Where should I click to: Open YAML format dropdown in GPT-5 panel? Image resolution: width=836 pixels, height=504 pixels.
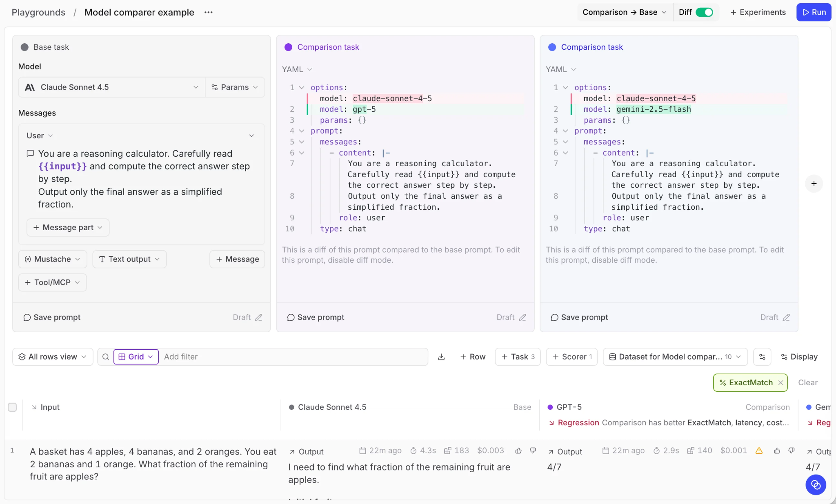[297, 69]
